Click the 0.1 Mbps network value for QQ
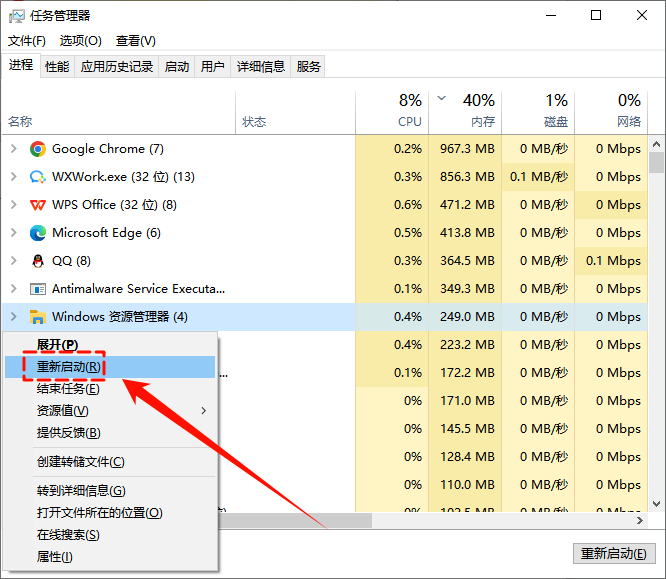This screenshot has height=579, width=666. 613,261
